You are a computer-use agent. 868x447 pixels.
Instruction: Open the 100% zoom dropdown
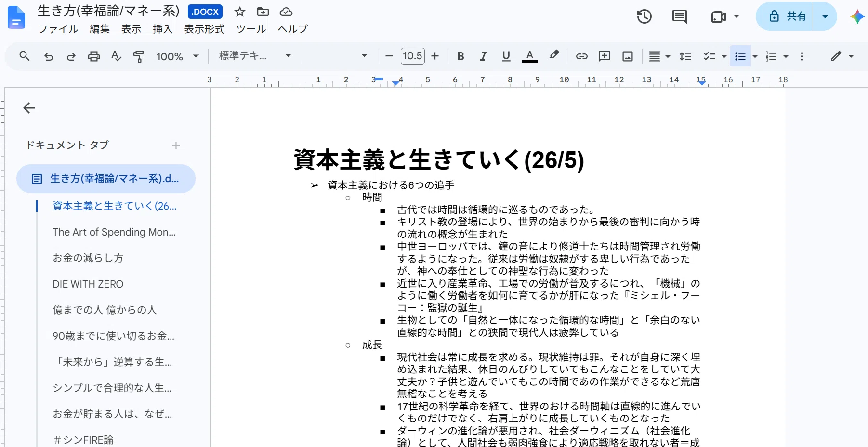click(x=177, y=56)
